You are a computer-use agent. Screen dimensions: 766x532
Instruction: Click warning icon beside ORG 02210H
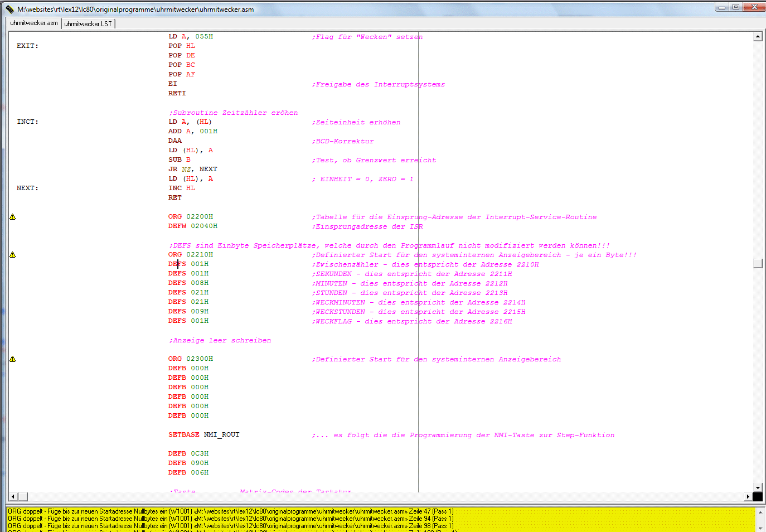point(12,255)
